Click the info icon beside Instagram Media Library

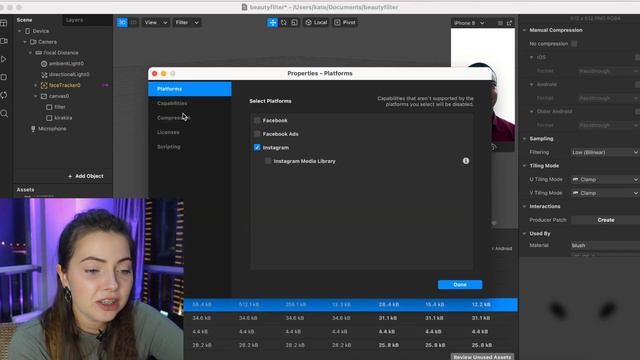(x=466, y=161)
